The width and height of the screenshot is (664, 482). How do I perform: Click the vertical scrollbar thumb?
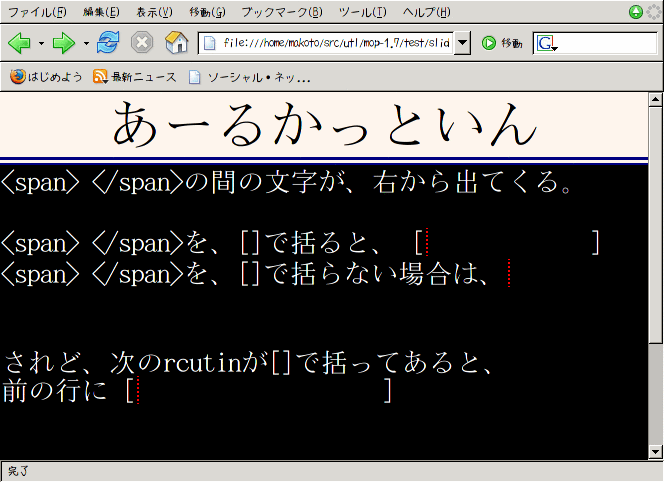tap(656, 224)
